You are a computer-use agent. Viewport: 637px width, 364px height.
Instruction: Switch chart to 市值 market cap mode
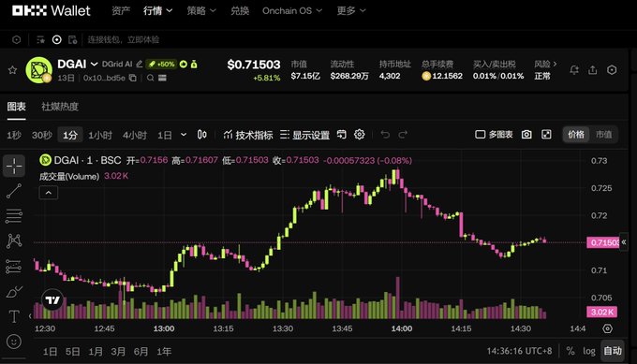[x=603, y=135]
